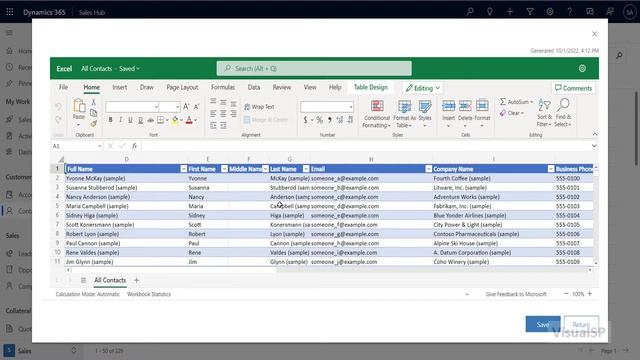
Task: Open Excel settings gear icon
Action: (x=582, y=69)
